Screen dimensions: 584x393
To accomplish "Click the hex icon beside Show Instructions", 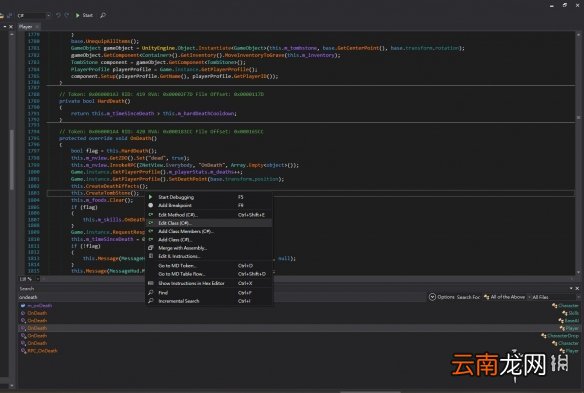I will [150, 283].
